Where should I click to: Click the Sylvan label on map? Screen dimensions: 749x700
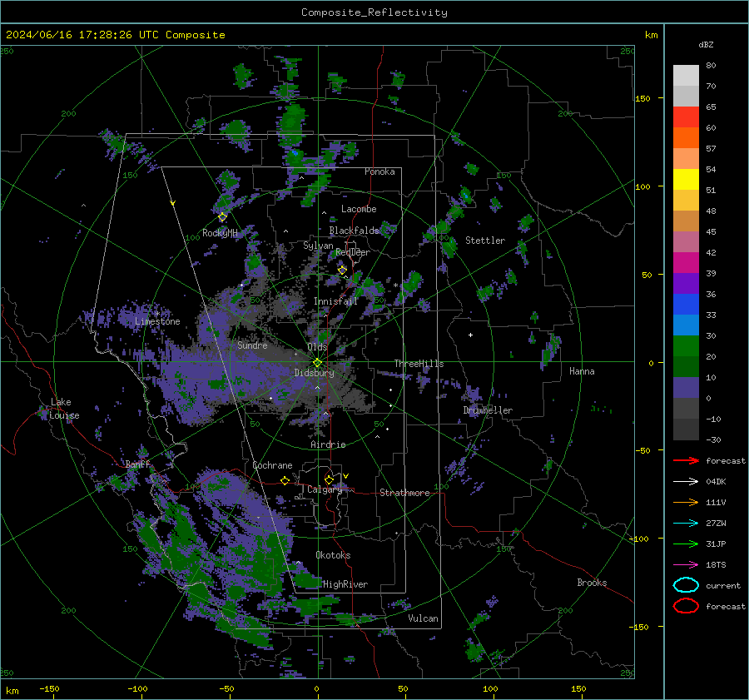tap(318, 246)
